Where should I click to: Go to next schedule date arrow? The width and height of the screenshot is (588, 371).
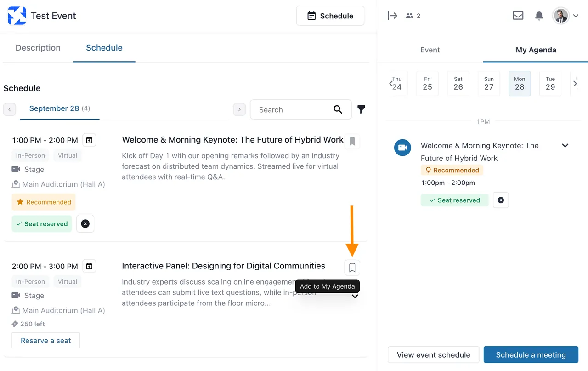click(239, 109)
